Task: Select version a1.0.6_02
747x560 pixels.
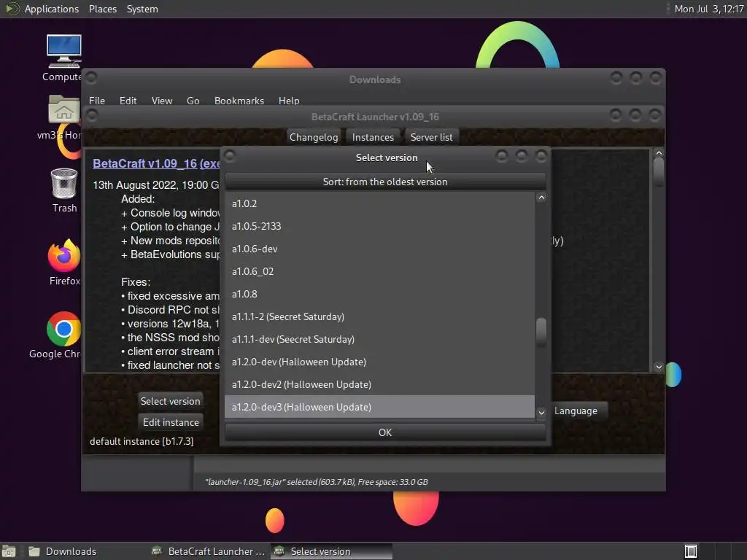Action: pos(379,271)
